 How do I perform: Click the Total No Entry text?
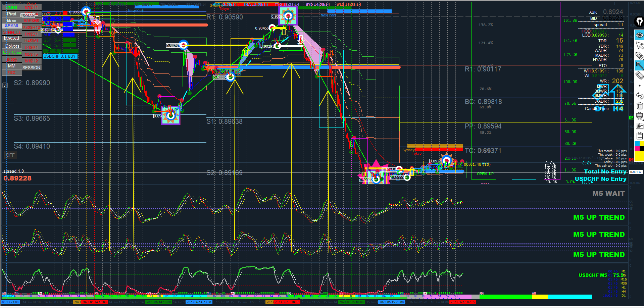(x=605, y=171)
